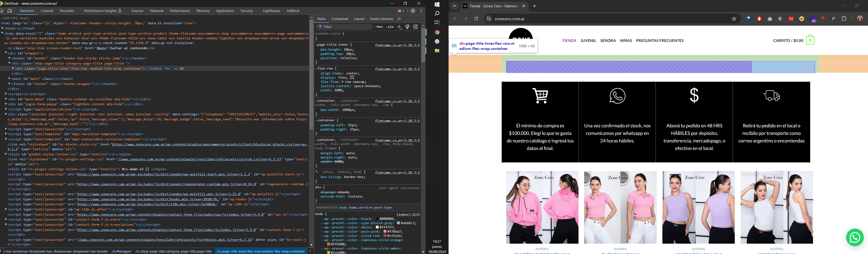Open the wp-polyfill-inert.min.js script link
This screenshot has width=868, height=254.
(164, 174)
